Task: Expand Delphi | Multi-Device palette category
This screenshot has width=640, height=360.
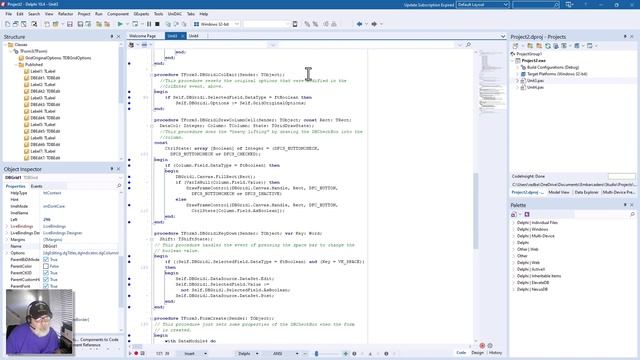Action: click(513, 236)
